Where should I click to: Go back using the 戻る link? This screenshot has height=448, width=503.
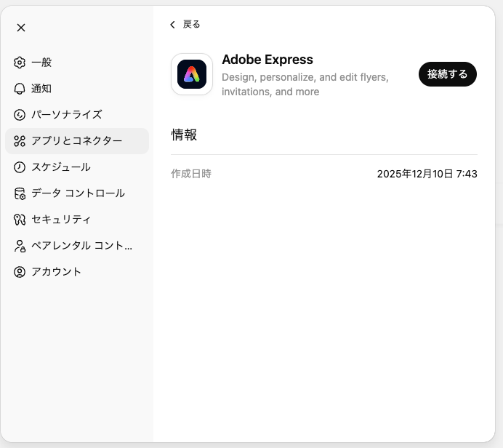click(x=191, y=25)
